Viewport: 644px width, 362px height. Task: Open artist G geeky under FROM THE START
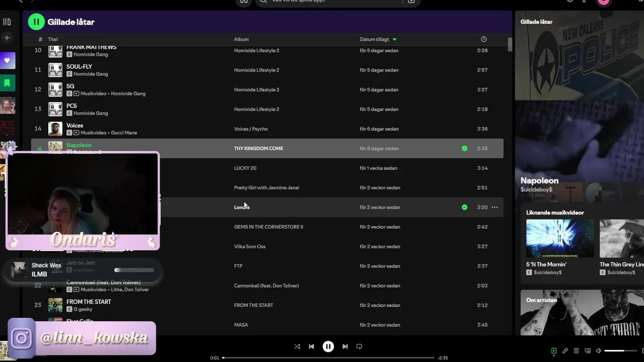click(x=83, y=309)
